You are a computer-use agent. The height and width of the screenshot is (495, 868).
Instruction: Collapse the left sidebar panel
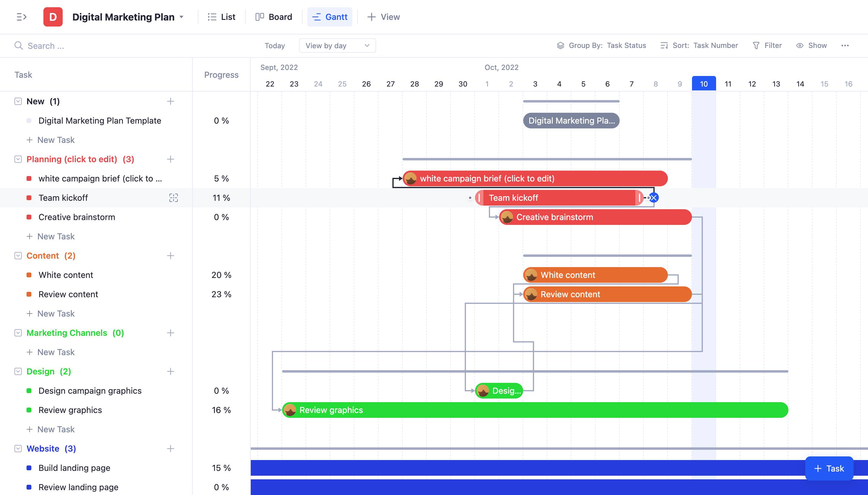click(x=21, y=17)
